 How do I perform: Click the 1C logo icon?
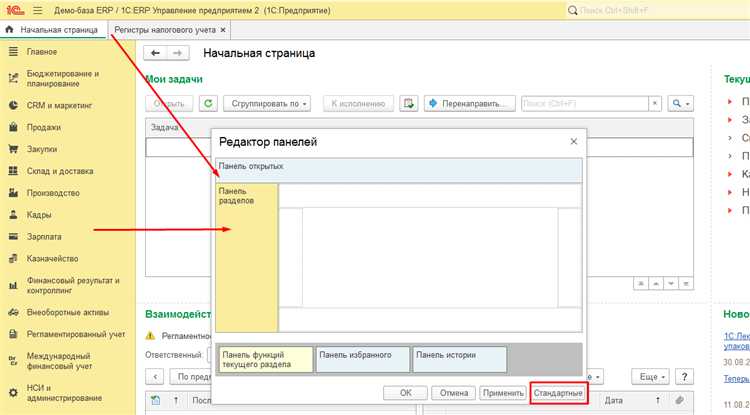pyautogui.click(x=15, y=10)
